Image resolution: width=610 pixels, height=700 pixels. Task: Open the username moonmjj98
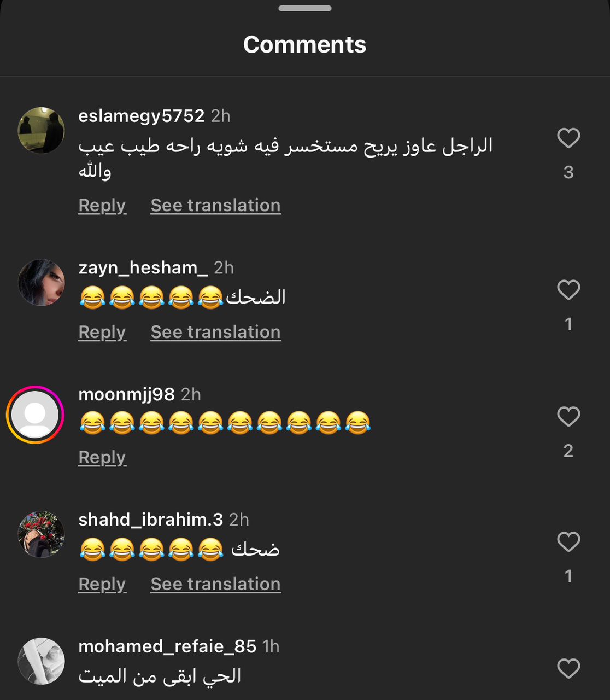coord(126,394)
